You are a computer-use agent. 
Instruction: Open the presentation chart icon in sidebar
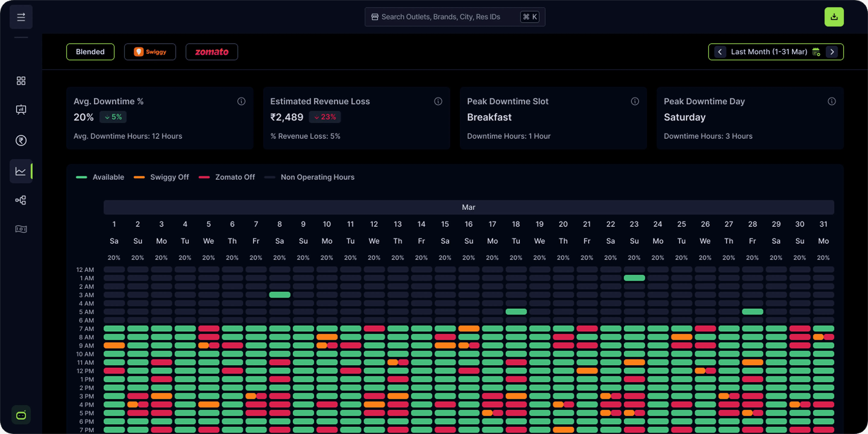click(x=21, y=110)
